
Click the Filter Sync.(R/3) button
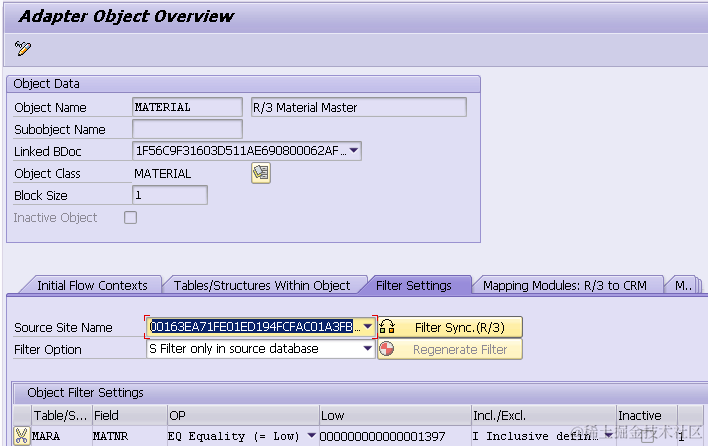(x=450, y=327)
